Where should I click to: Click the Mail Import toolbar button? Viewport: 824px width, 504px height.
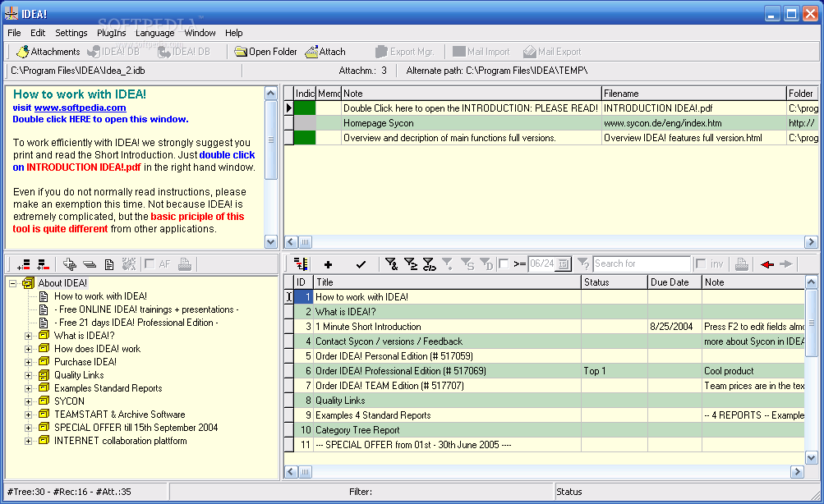tap(481, 52)
